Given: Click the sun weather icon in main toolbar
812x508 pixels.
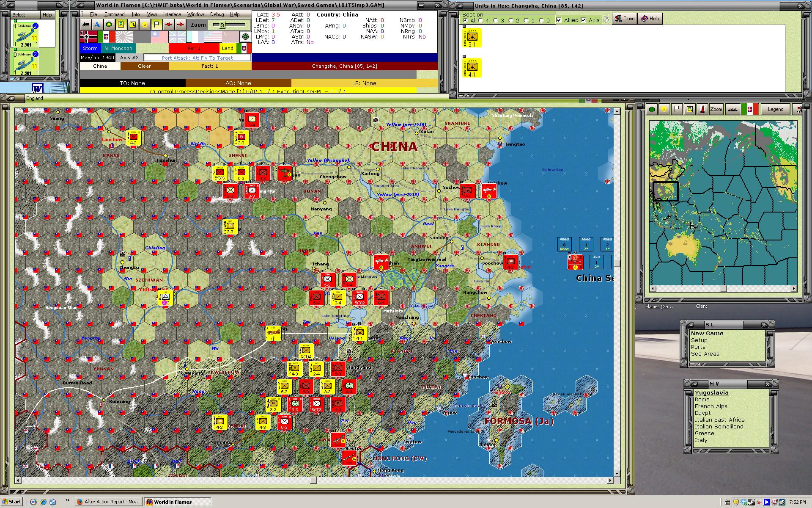Looking at the screenshot, I should point(145,25).
